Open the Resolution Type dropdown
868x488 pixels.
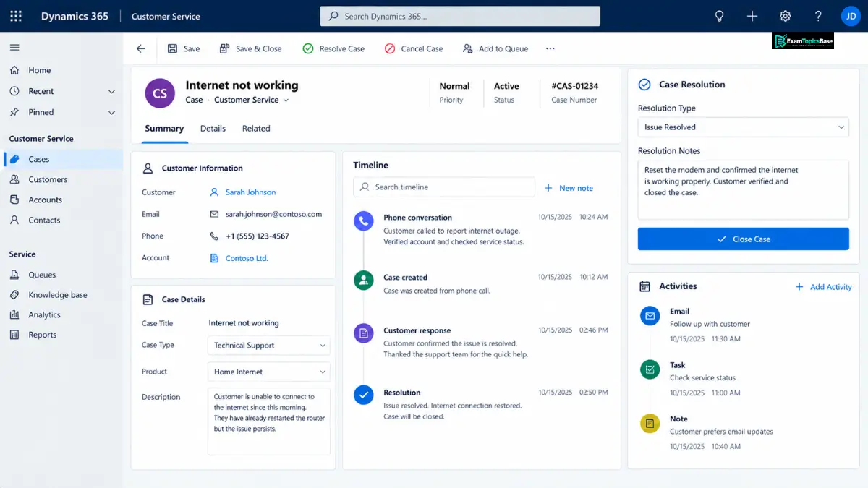[x=743, y=127]
